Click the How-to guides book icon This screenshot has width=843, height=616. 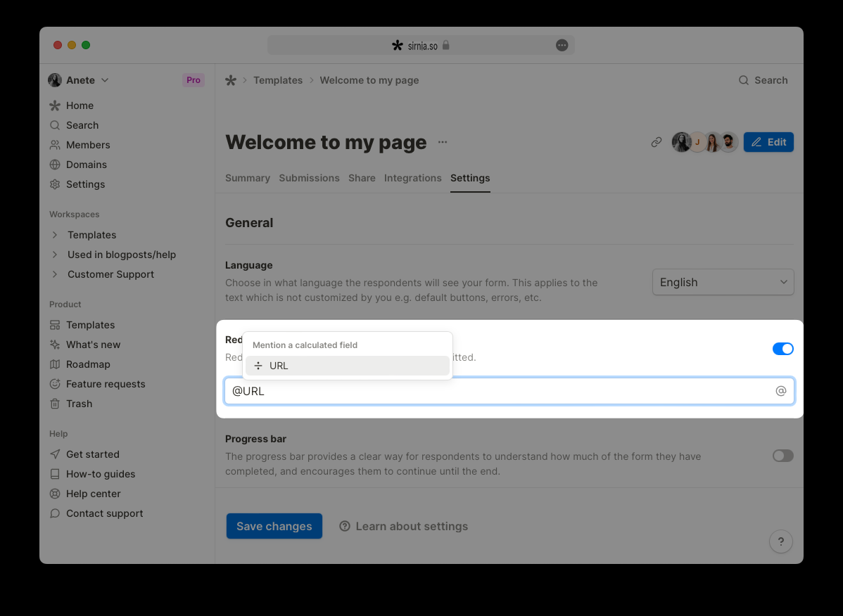55,474
